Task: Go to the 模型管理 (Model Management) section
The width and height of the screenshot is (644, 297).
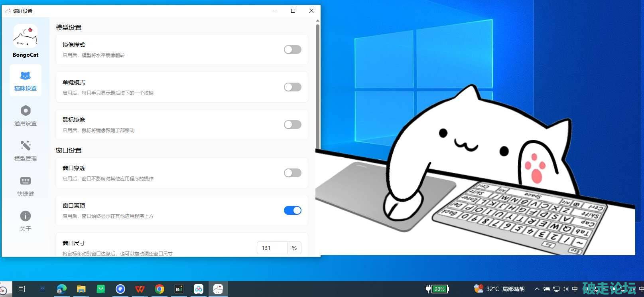Action: 26,150
